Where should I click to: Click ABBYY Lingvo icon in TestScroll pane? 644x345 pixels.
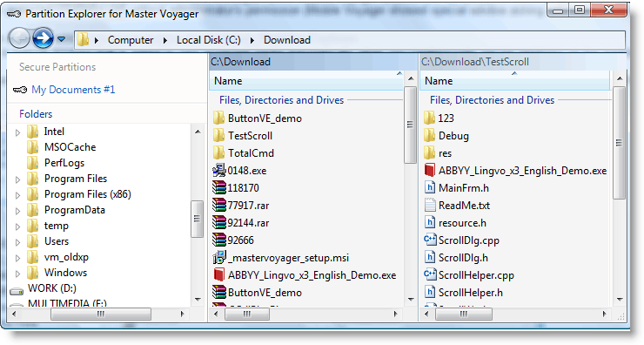[430, 170]
